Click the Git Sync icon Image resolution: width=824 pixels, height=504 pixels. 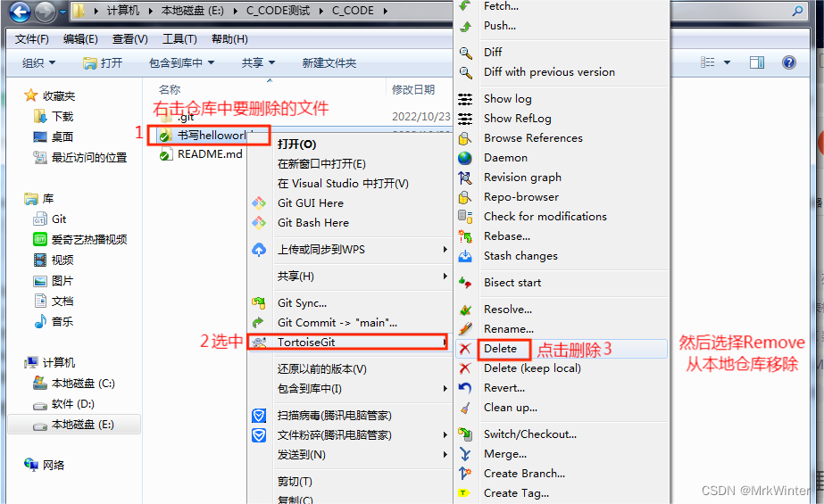259,303
